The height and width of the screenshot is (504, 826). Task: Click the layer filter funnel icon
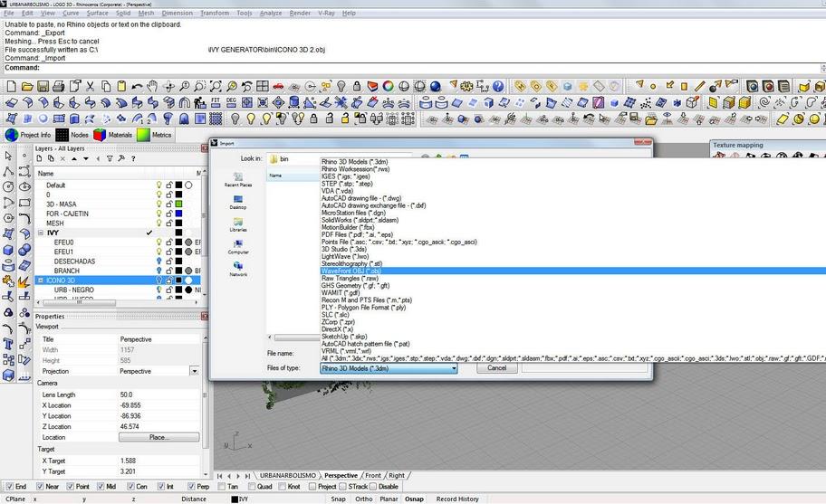click(110, 158)
